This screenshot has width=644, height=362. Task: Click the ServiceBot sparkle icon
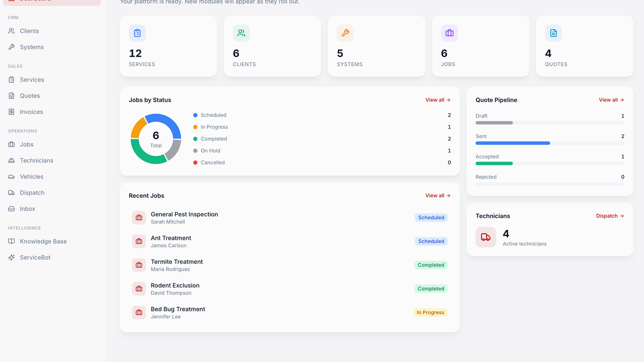click(x=12, y=258)
